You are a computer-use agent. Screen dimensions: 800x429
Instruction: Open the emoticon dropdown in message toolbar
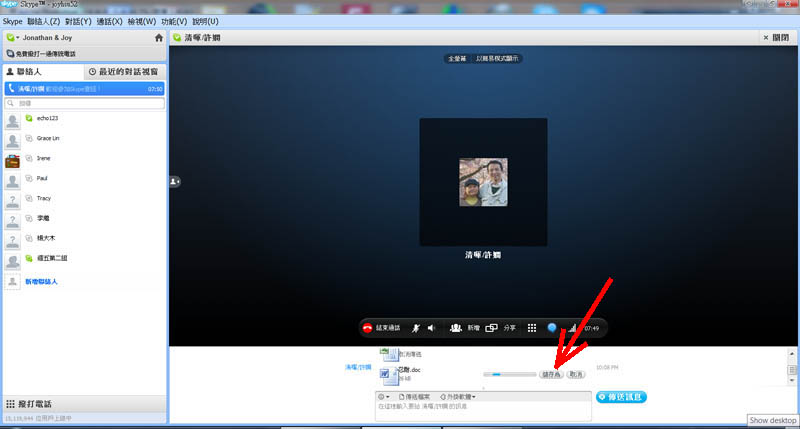384,396
